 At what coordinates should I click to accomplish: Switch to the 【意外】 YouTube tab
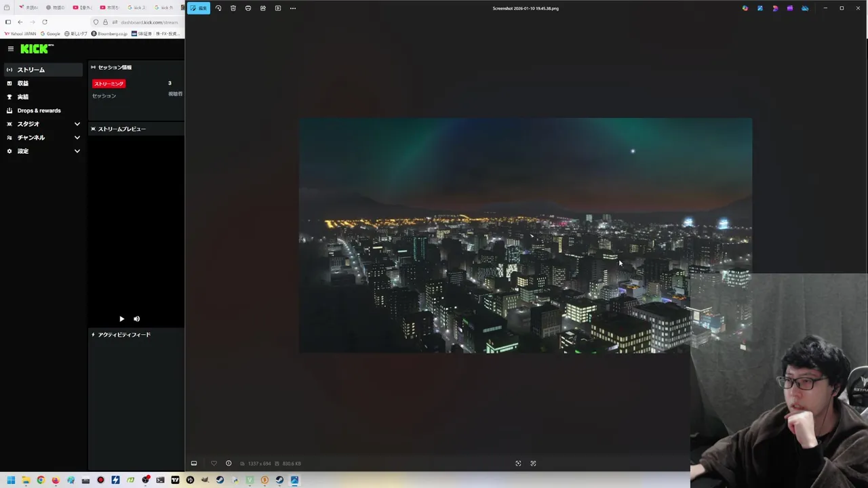(x=83, y=7)
